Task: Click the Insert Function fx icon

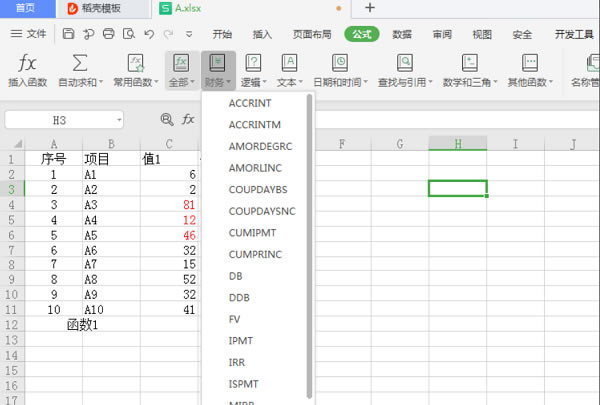Action: point(27,63)
